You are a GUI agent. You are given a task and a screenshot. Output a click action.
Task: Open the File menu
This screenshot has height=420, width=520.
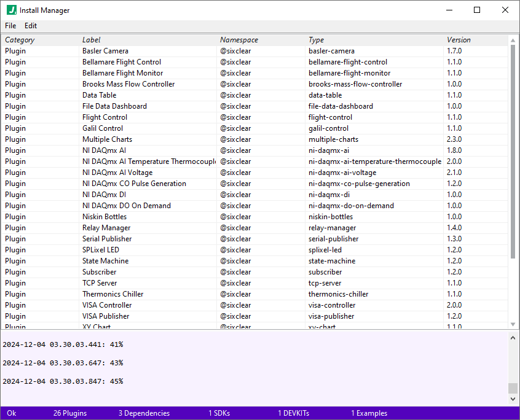tap(10, 26)
